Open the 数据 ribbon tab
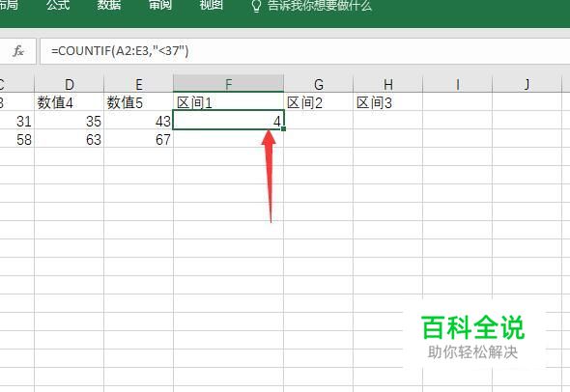 tap(109, 5)
